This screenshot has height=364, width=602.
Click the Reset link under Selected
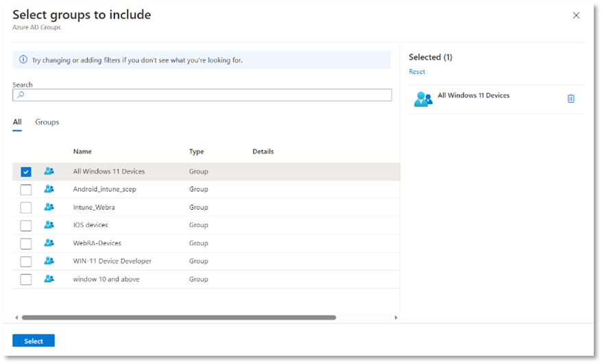tap(417, 72)
